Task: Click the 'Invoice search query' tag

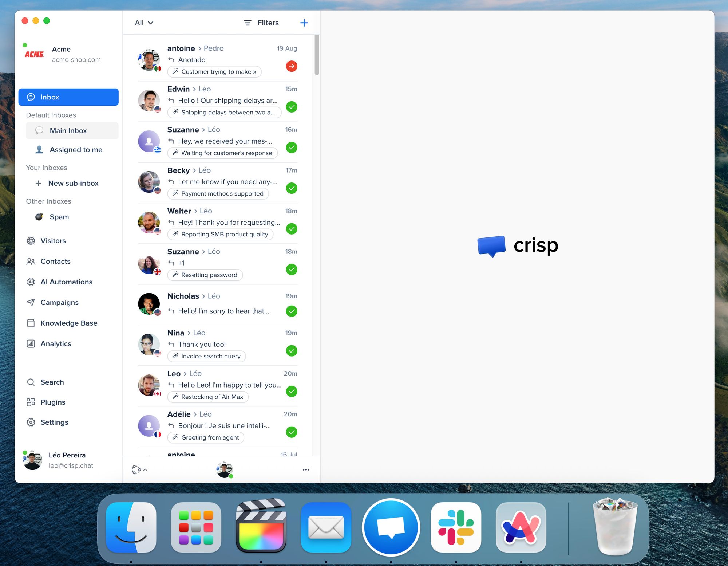Action: point(207,356)
